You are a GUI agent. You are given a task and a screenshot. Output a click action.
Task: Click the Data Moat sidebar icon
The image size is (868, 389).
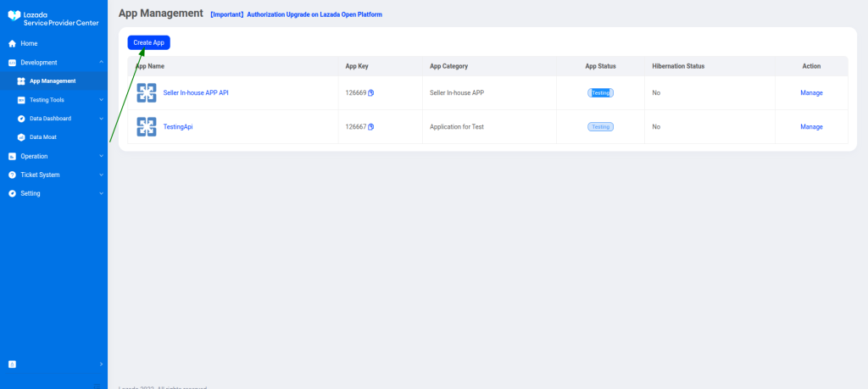coord(21,137)
